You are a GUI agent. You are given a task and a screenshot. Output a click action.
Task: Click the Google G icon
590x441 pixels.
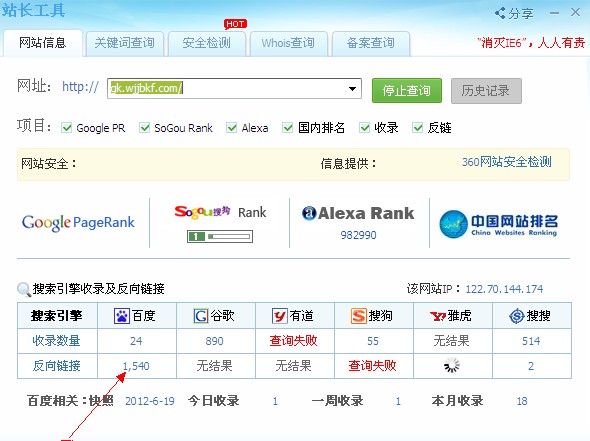(x=201, y=316)
